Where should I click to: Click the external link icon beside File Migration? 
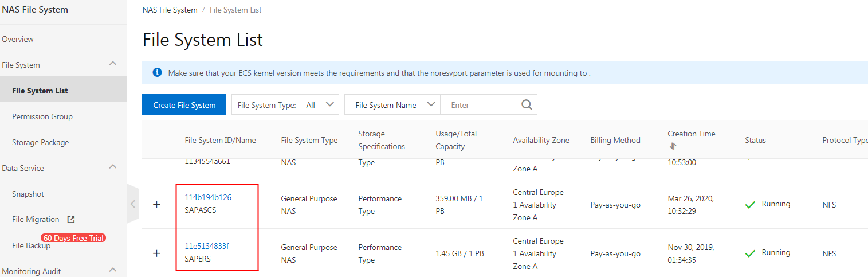tap(71, 219)
